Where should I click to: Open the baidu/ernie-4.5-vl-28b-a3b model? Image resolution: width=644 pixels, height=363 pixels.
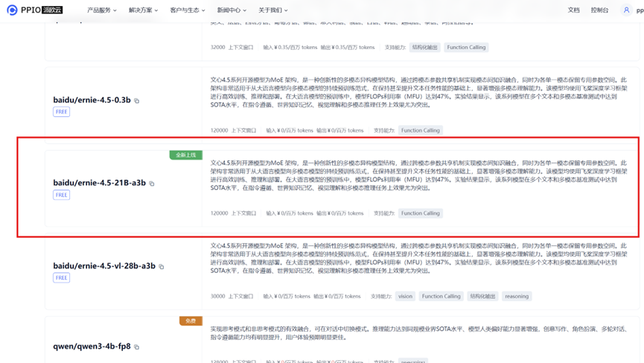104,266
